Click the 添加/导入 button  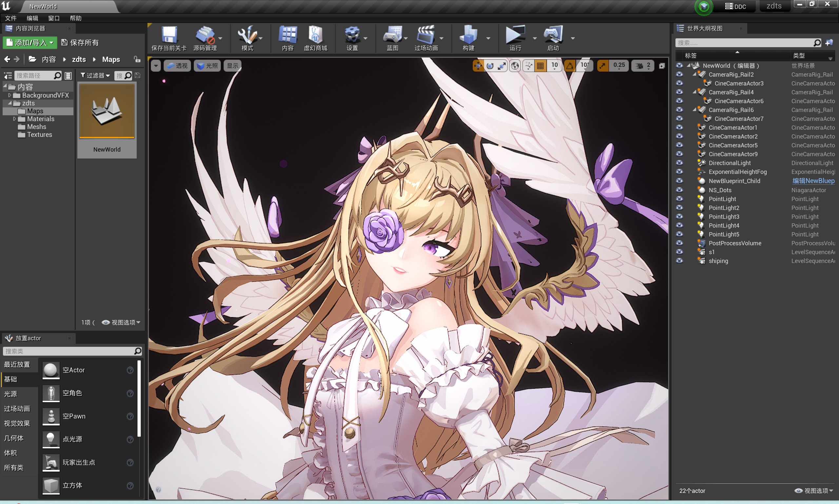(30, 43)
